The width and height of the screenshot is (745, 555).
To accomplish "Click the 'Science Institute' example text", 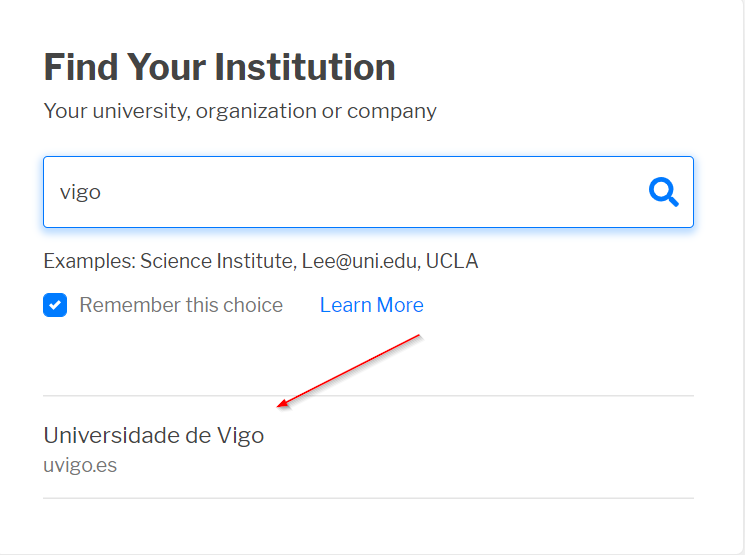I will click(217, 262).
